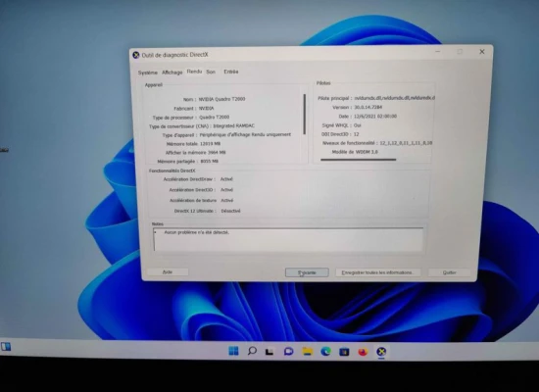Open taskbar Search magnifier
This screenshot has width=539, height=392.
point(252,351)
